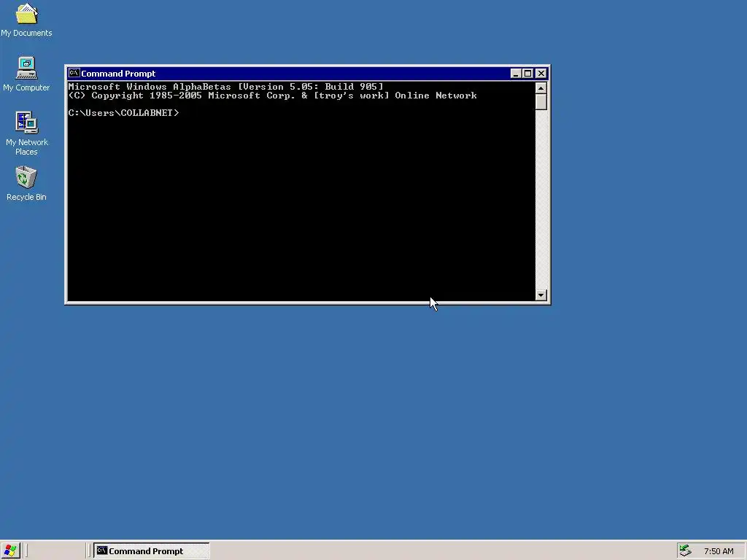Click the Command Prompt scrollbar thumb
747x560 pixels.
pos(541,102)
